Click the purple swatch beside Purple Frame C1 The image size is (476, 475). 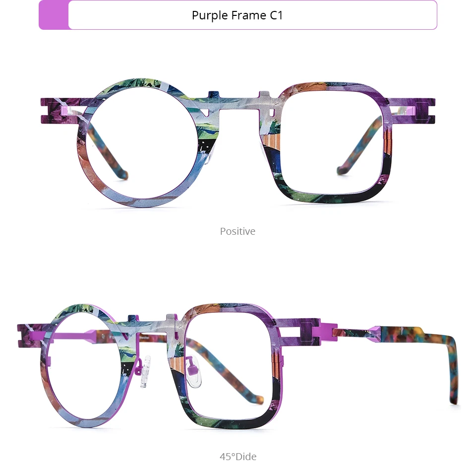pyautogui.click(x=54, y=15)
